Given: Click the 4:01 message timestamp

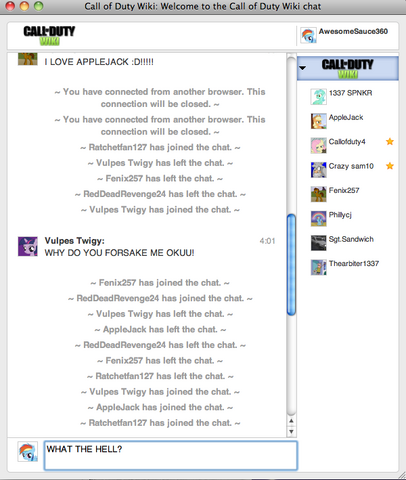Looking at the screenshot, I should pyautogui.click(x=267, y=241).
